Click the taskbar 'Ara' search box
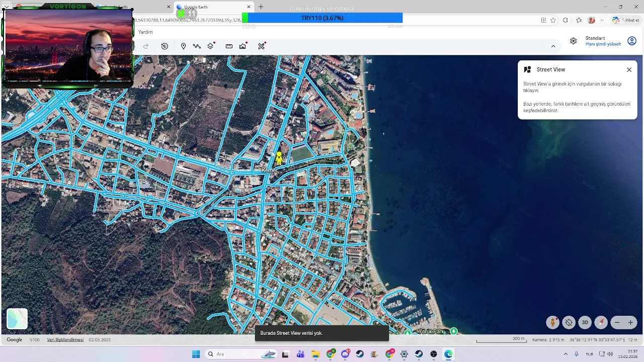Image resolution: width=644 pixels, height=362 pixels. click(242, 354)
